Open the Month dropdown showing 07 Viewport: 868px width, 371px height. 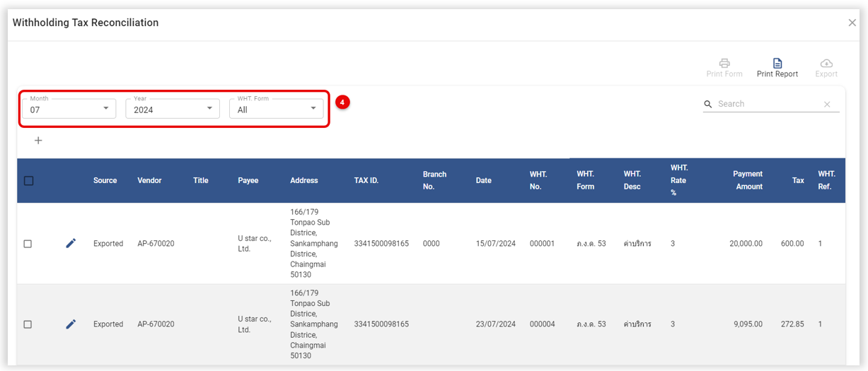tap(69, 109)
